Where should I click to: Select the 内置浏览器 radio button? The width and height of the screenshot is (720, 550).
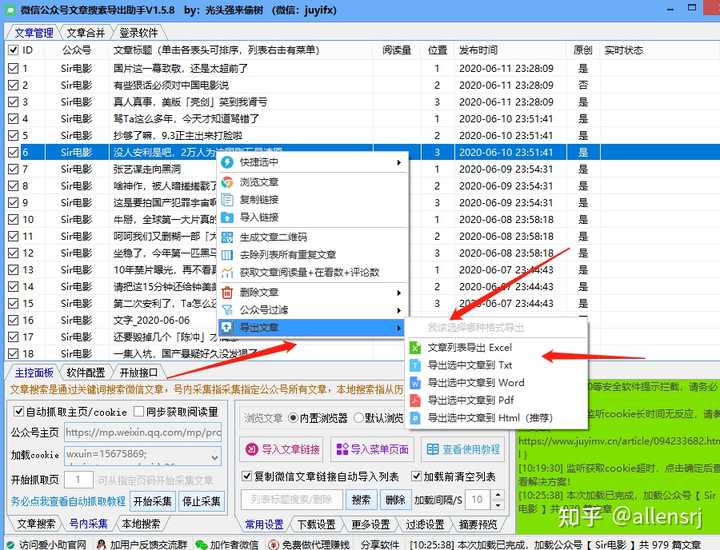pos(293,418)
